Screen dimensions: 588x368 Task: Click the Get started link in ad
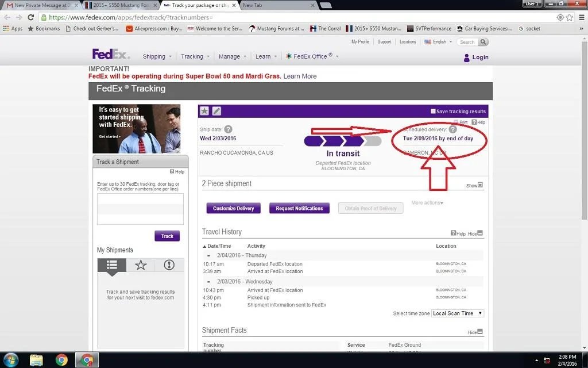click(x=110, y=137)
